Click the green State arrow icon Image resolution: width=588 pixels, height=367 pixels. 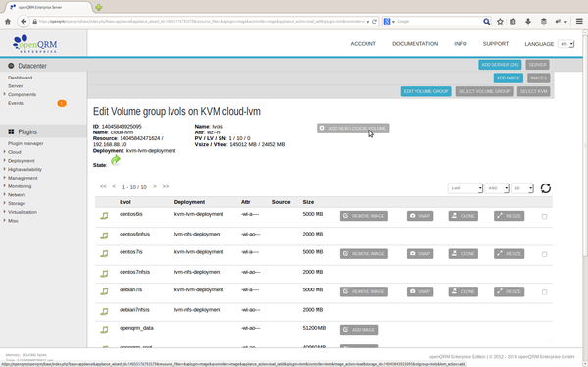coord(116,160)
